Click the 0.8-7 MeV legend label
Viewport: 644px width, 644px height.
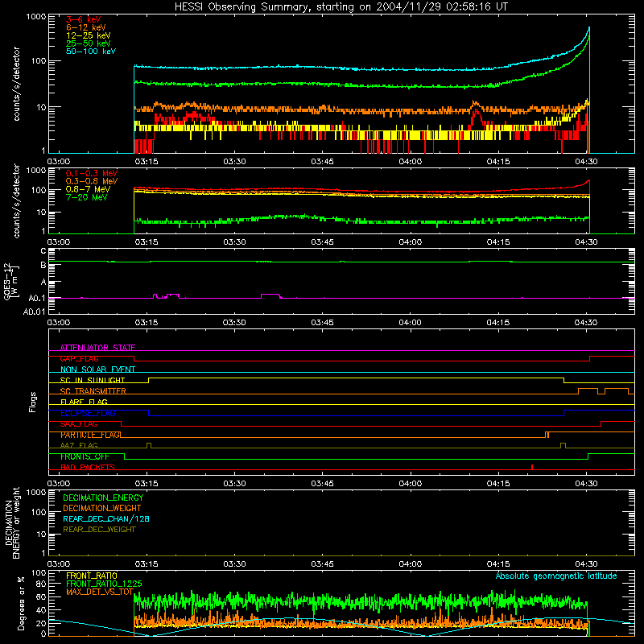88,189
